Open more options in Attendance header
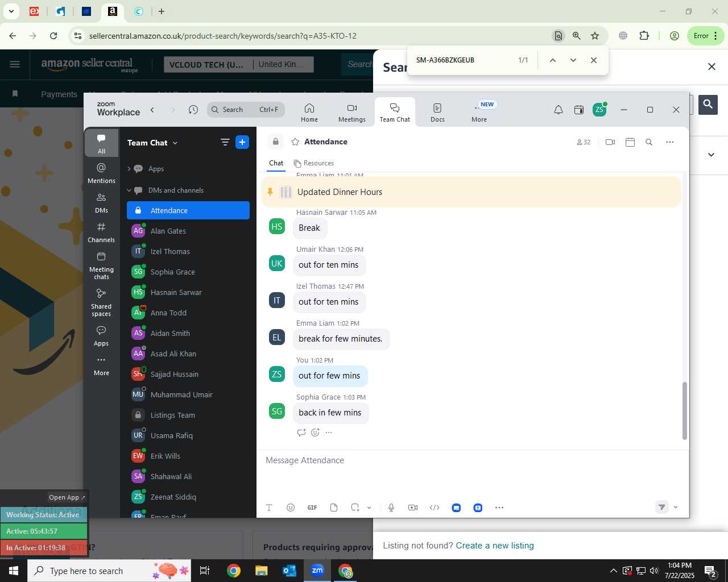 coord(670,142)
